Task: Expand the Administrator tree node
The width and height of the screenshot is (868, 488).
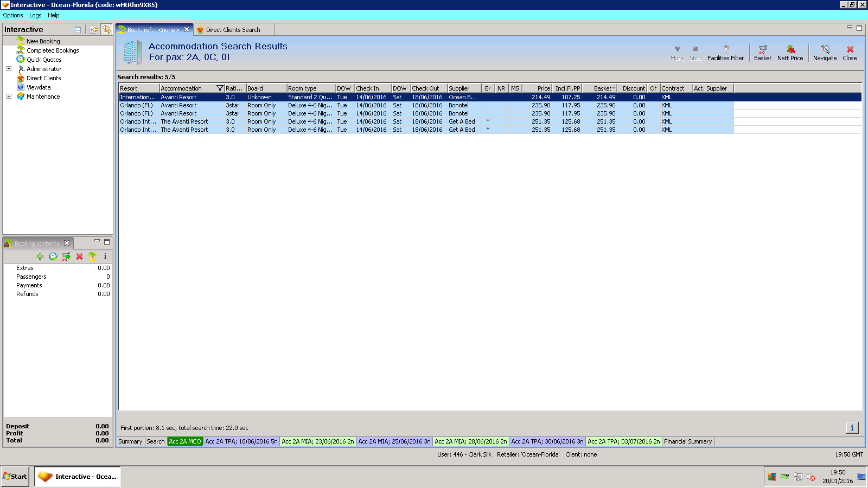Action: [9, 69]
